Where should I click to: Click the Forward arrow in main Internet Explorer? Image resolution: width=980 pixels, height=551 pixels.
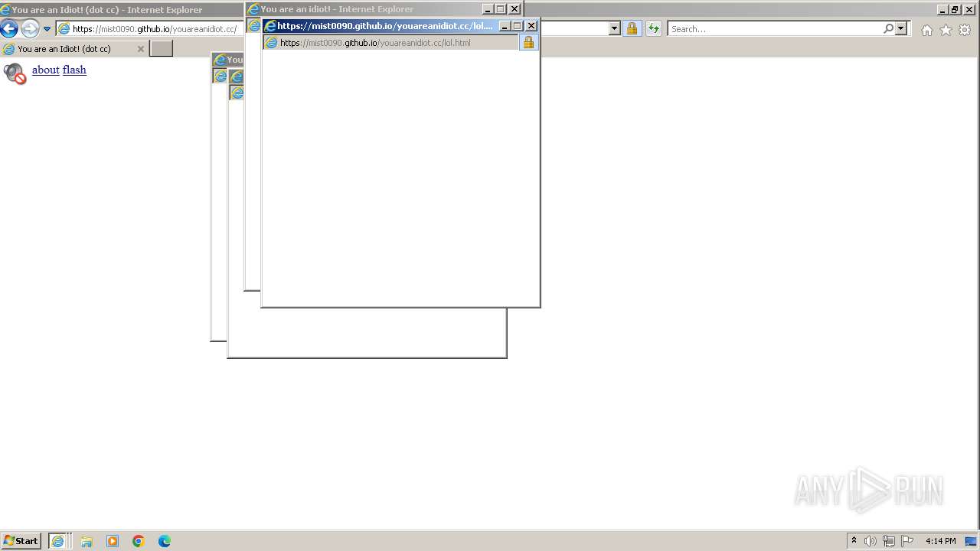[x=30, y=29]
